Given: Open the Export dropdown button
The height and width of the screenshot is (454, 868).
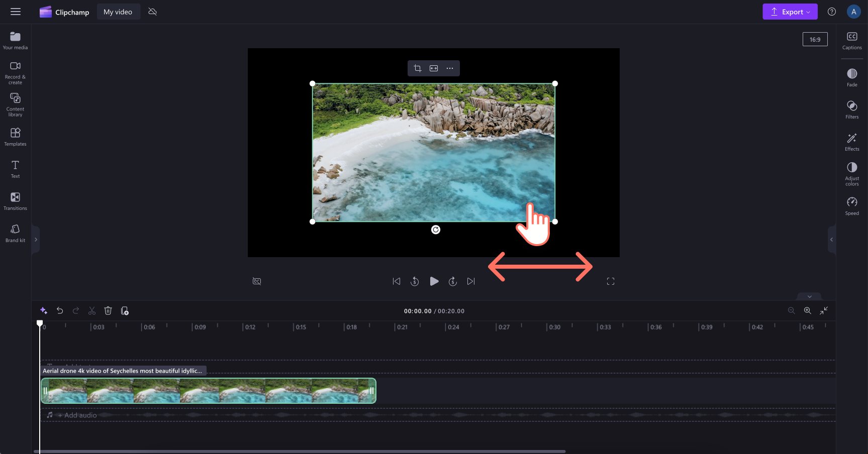Looking at the screenshot, I should point(790,12).
